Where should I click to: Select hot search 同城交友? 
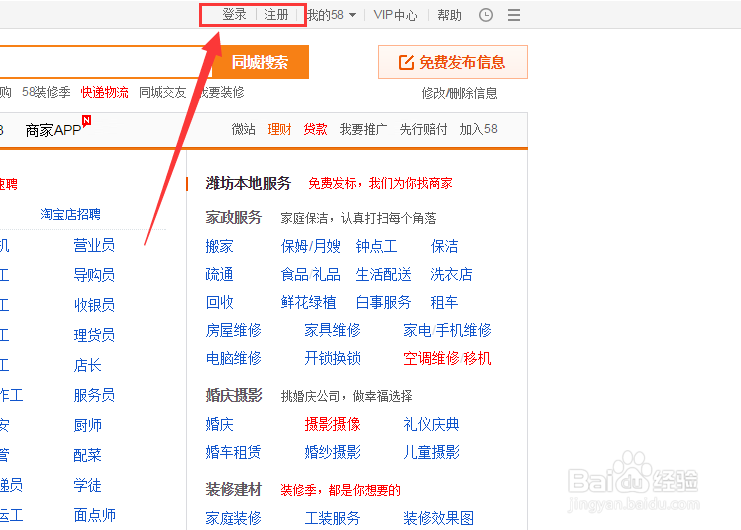(x=163, y=92)
